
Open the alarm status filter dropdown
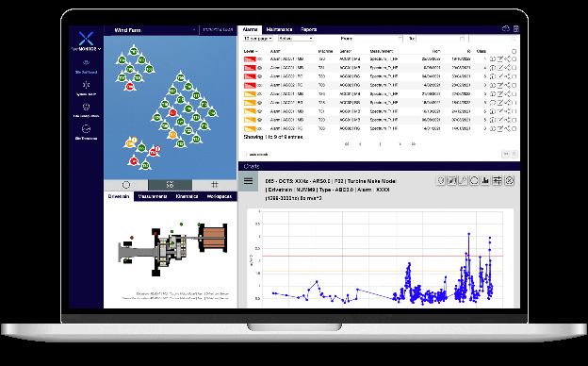pyautogui.click(x=296, y=39)
